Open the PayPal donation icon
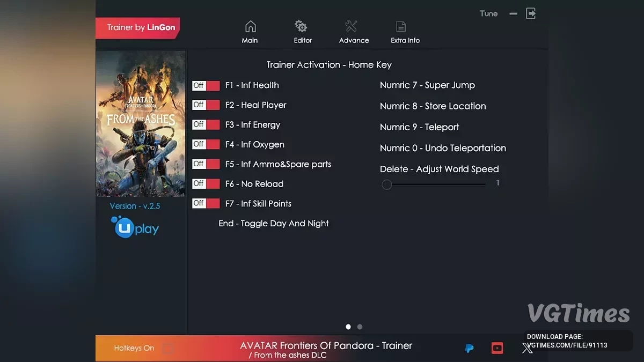 point(469,349)
